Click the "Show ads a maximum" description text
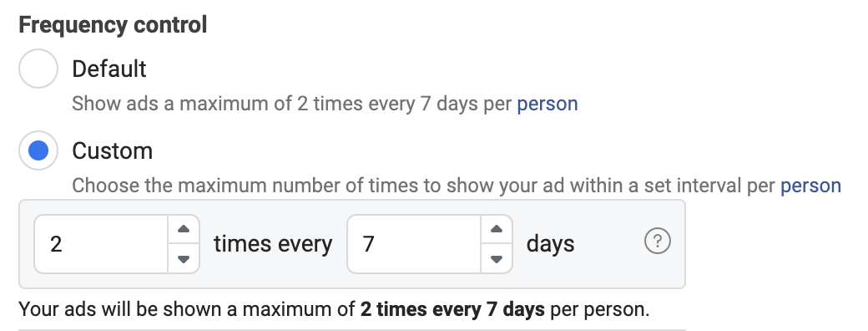The width and height of the screenshot is (868, 331). click(x=325, y=104)
